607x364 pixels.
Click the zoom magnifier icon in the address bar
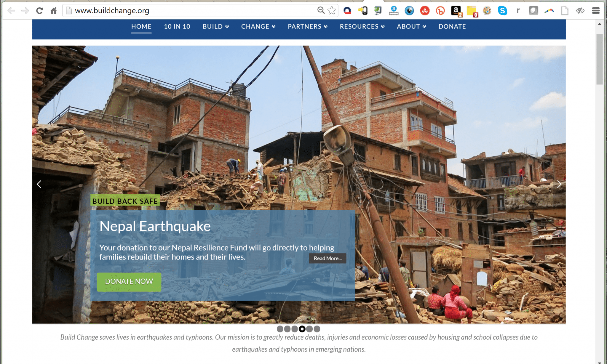tap(321, 10)
